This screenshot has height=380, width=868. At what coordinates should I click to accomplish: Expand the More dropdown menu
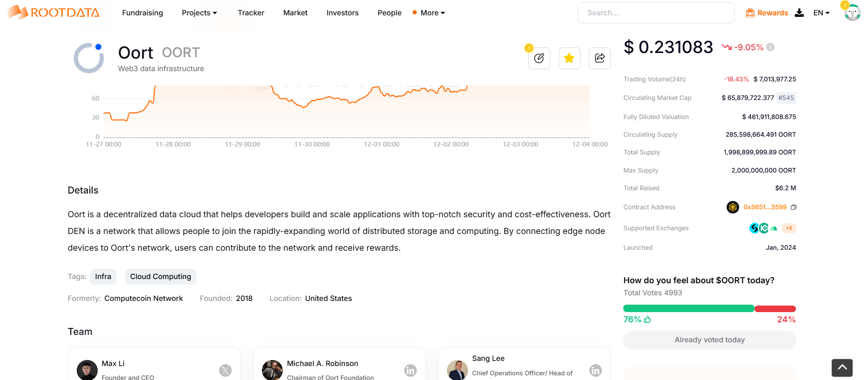coord(433,13)
